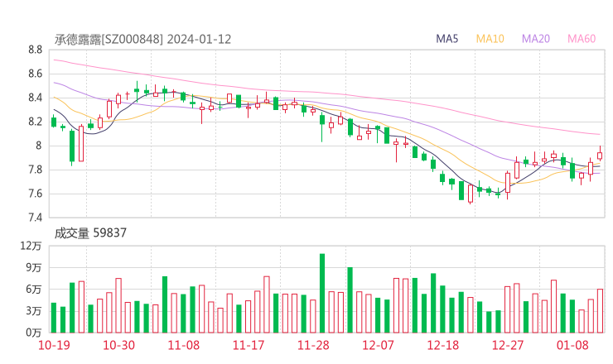Click the 8.6 price axis label
Screen dimensions: 613x364
35,74
